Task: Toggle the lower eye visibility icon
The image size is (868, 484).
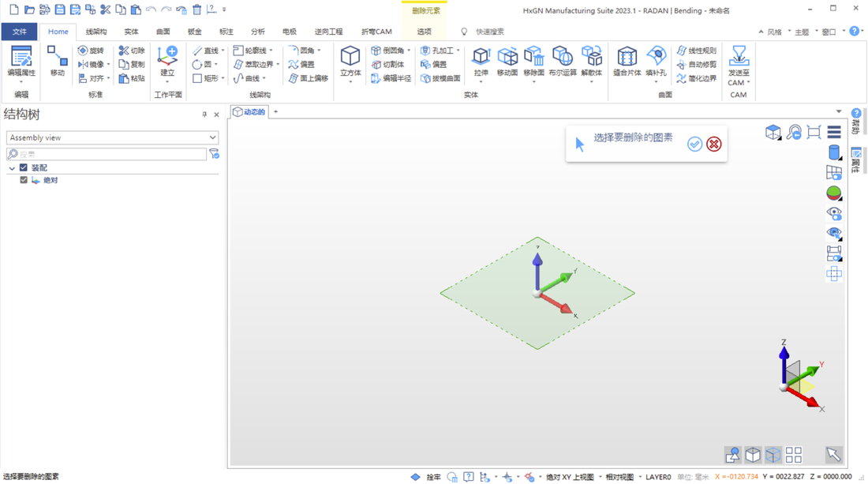Action: point(834,233)
